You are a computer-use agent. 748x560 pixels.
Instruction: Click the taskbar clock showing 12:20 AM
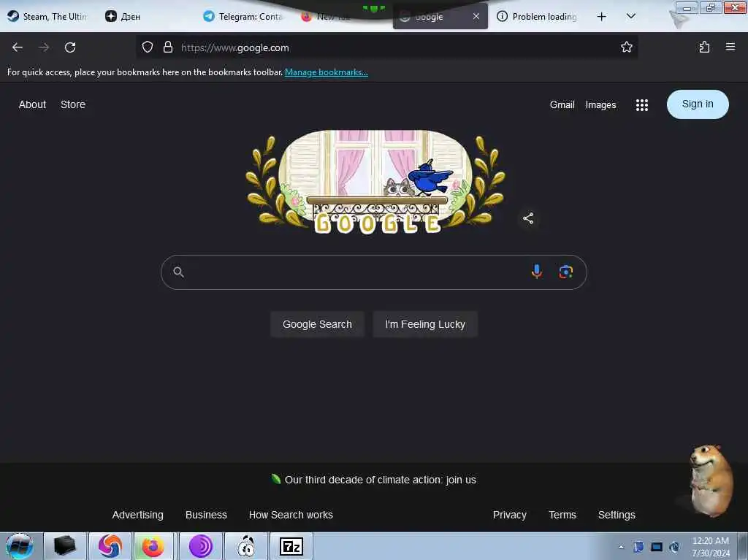[x=710, y=547]
